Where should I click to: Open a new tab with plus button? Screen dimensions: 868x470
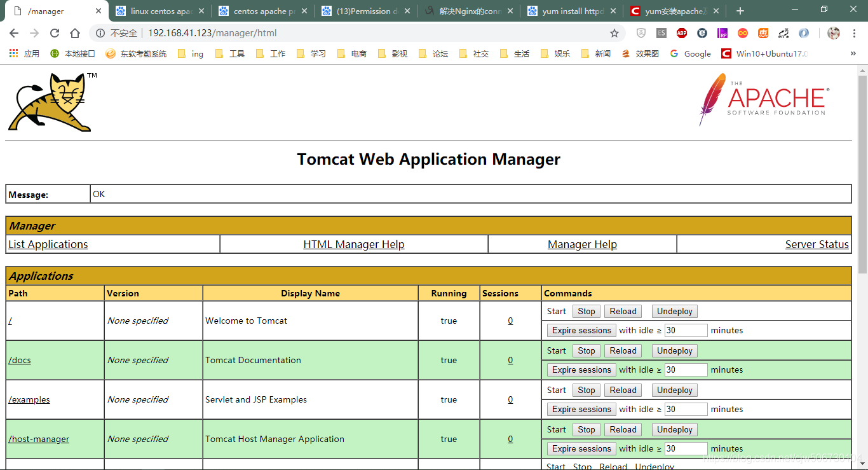click(x=740, y=11)
